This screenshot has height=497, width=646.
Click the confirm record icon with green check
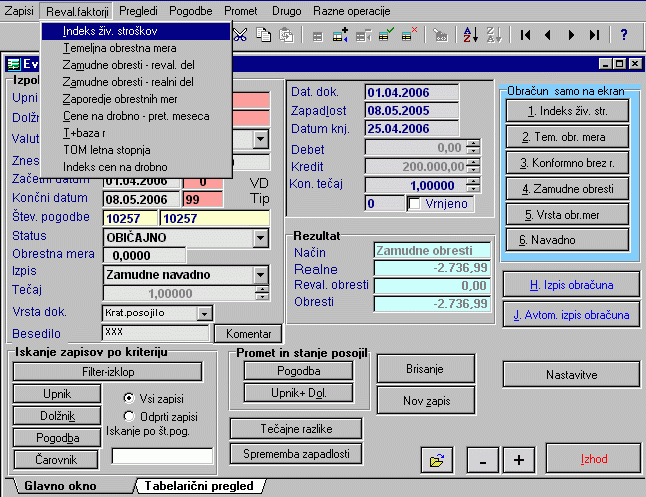coord(386,35)
